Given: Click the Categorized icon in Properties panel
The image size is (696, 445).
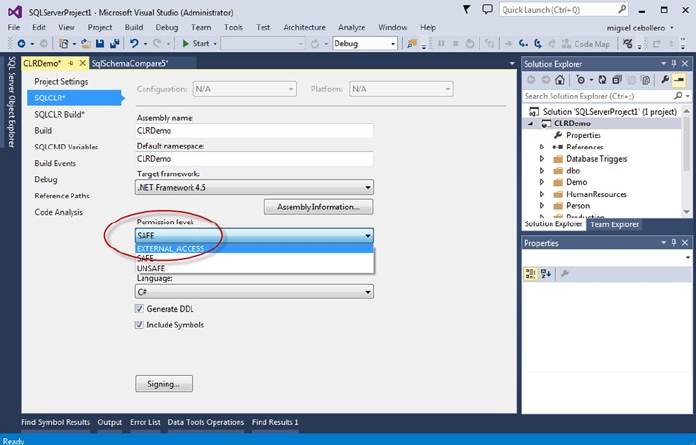Looking at the screenshot, I should (x=530, y=274).
